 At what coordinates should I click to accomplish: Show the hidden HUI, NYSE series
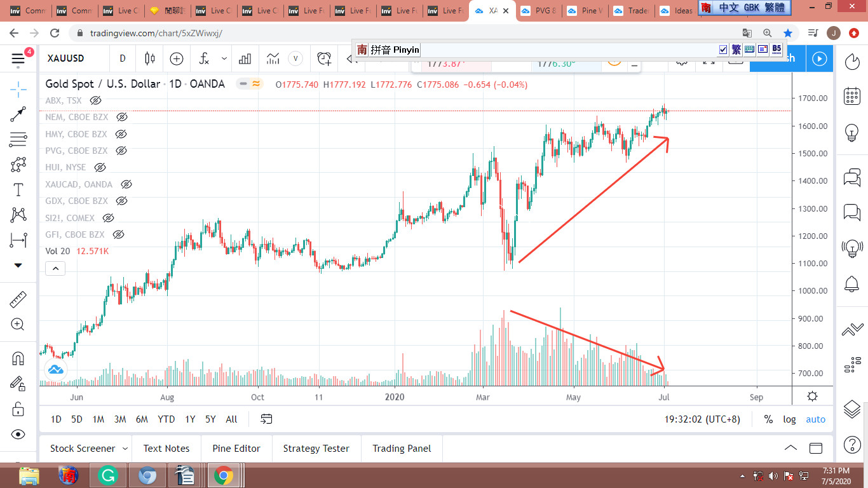[x=100, y=167]
